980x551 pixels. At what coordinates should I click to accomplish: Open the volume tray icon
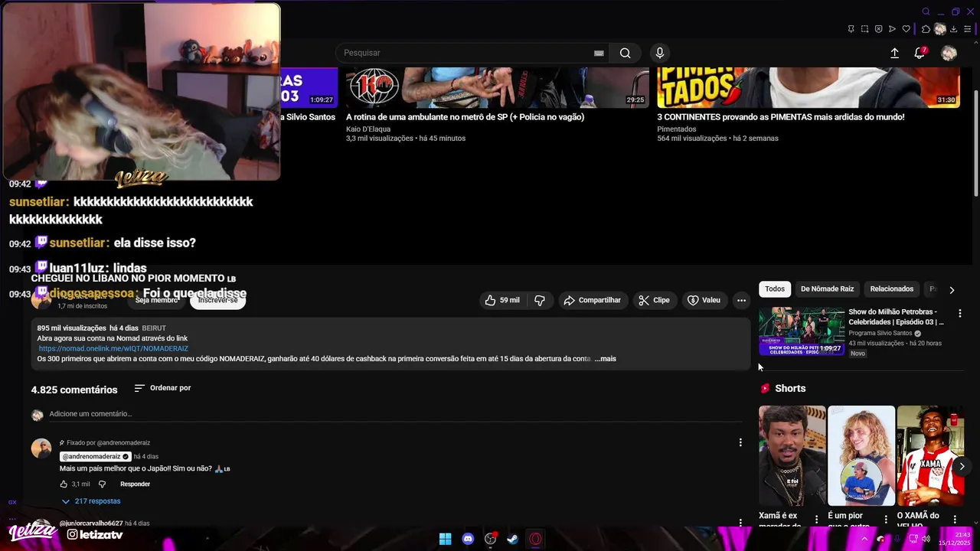(926, 539)
